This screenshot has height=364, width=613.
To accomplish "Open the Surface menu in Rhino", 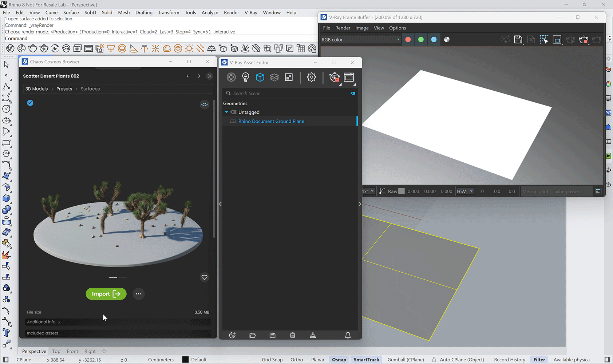I will click(x=71, y=12).
